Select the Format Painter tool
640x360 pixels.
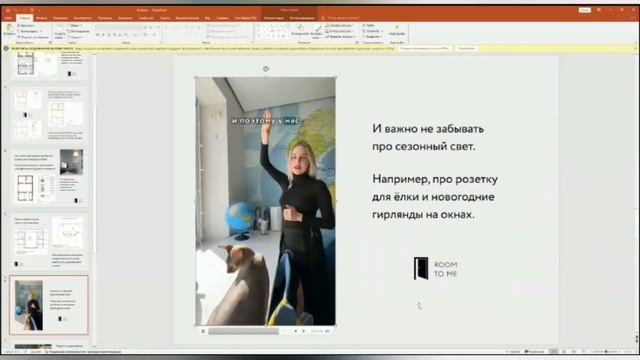tap(33, 37)
